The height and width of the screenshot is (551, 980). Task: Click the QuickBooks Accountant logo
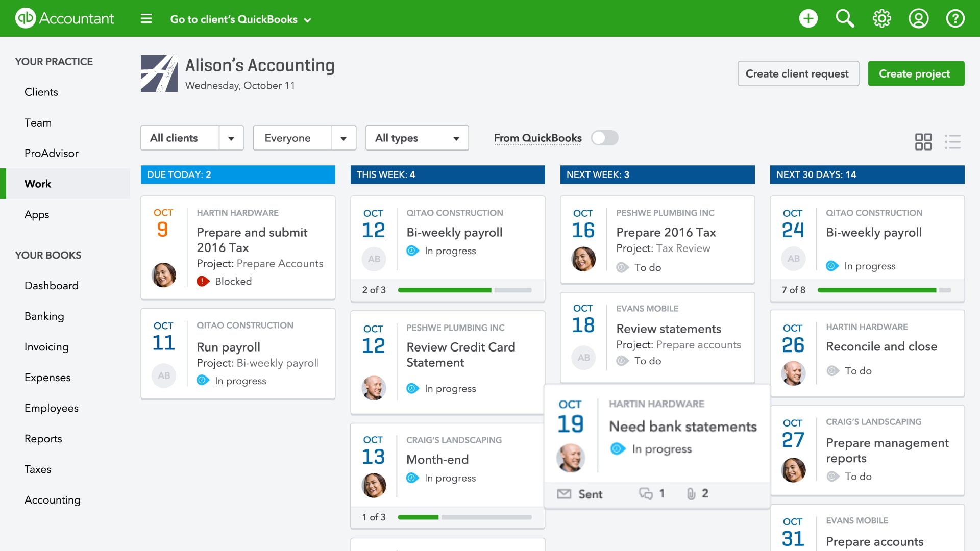tap(65, 18)
